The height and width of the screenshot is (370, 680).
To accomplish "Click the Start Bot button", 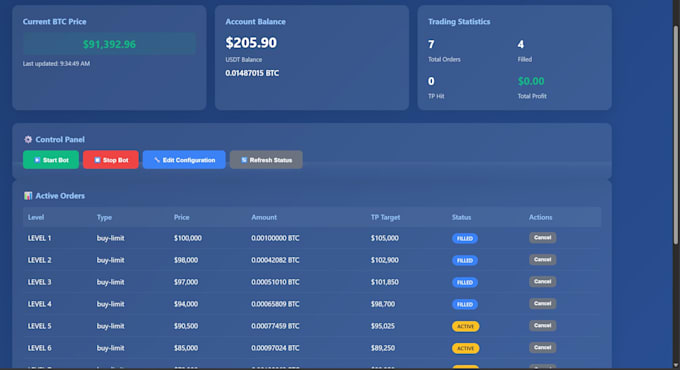I will coord(51,160).
